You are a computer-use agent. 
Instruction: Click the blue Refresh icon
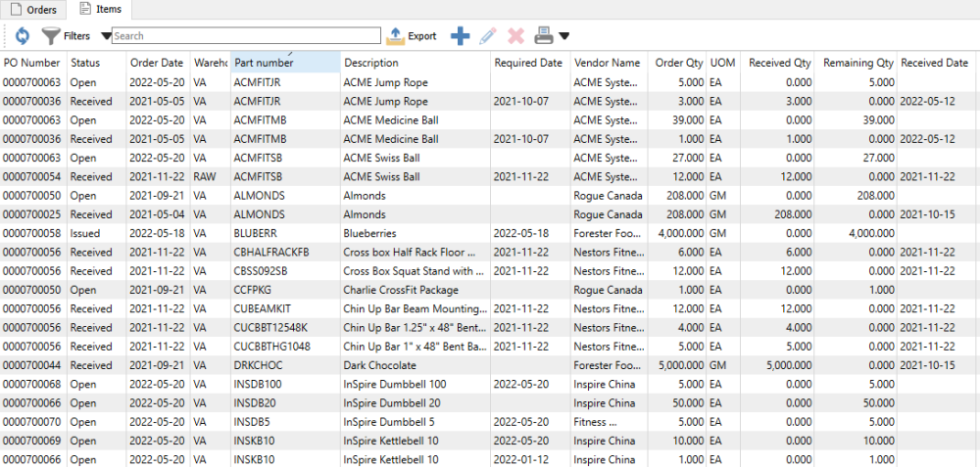click(23, 35)
